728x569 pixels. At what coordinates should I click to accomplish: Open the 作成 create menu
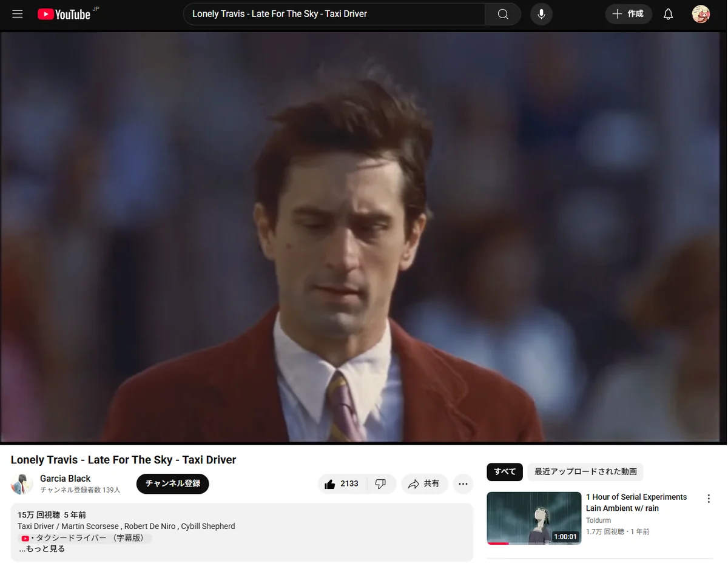(629, 14)
